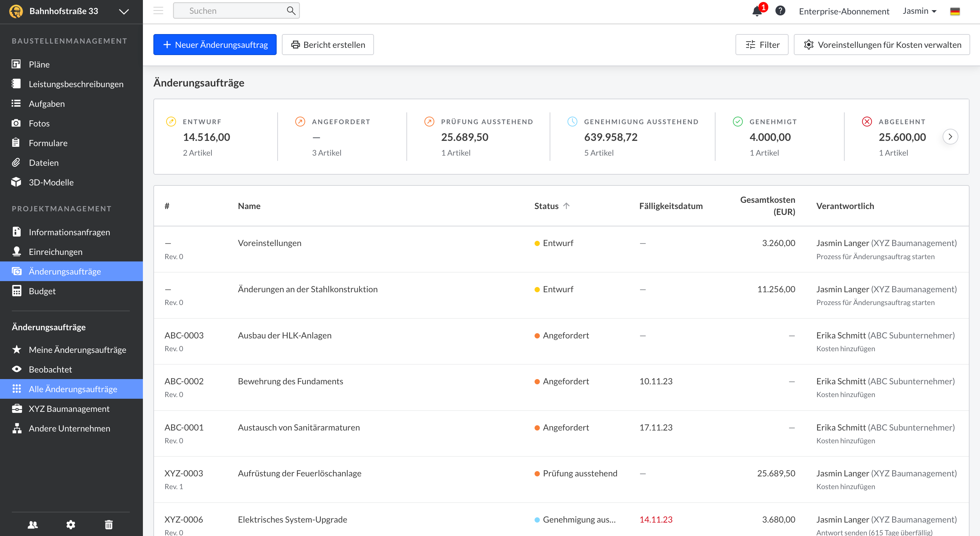
Task: Go to Budget in the sidebar
Action: coord(42,291)
